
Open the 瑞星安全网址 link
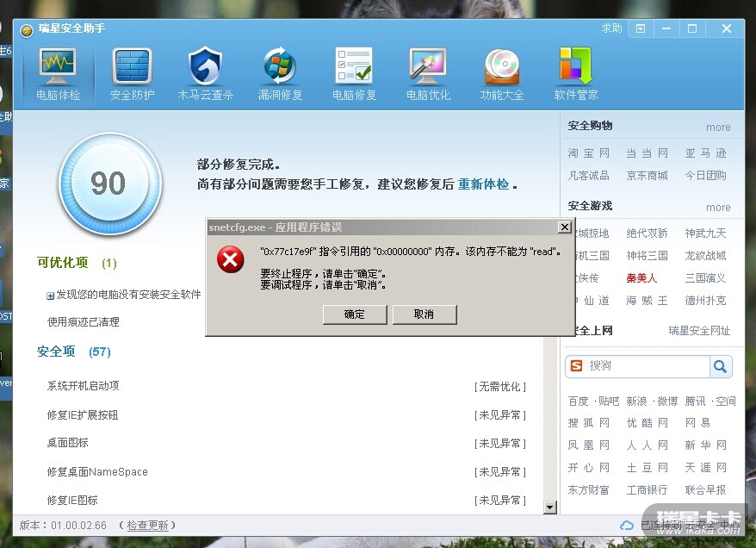click(x=699, y=331)
